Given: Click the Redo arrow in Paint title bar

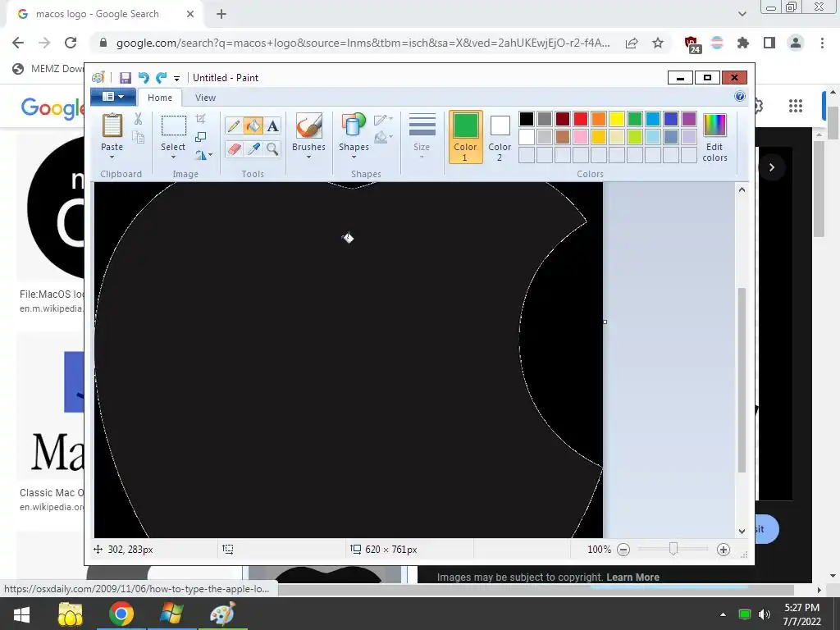Looking at the screenshot, I should pyautogui.click(x=162, y=78).
